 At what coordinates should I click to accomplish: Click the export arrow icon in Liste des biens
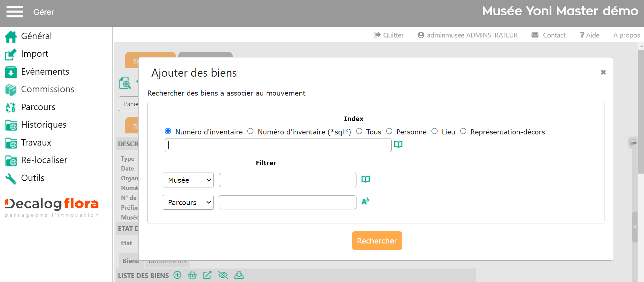pos(207,275)
